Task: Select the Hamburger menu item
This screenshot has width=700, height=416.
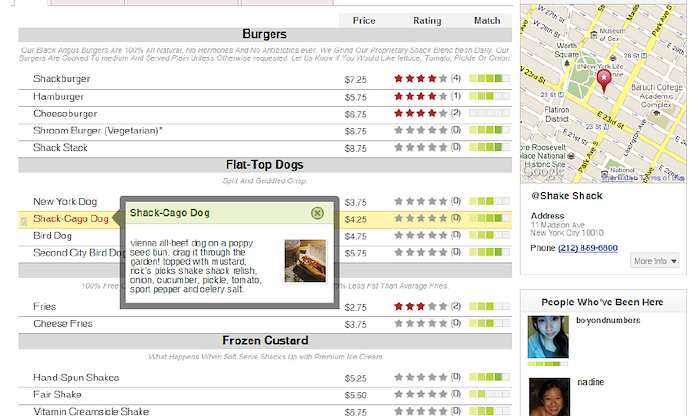Action: (58, 97)
